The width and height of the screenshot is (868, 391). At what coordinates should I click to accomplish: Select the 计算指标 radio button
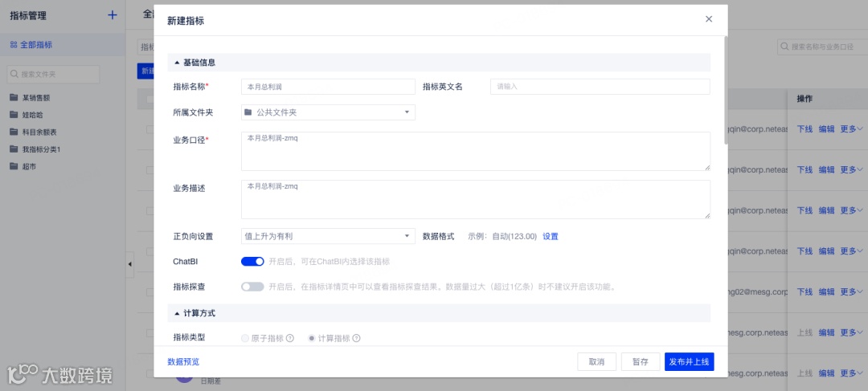tap(312, 338)
